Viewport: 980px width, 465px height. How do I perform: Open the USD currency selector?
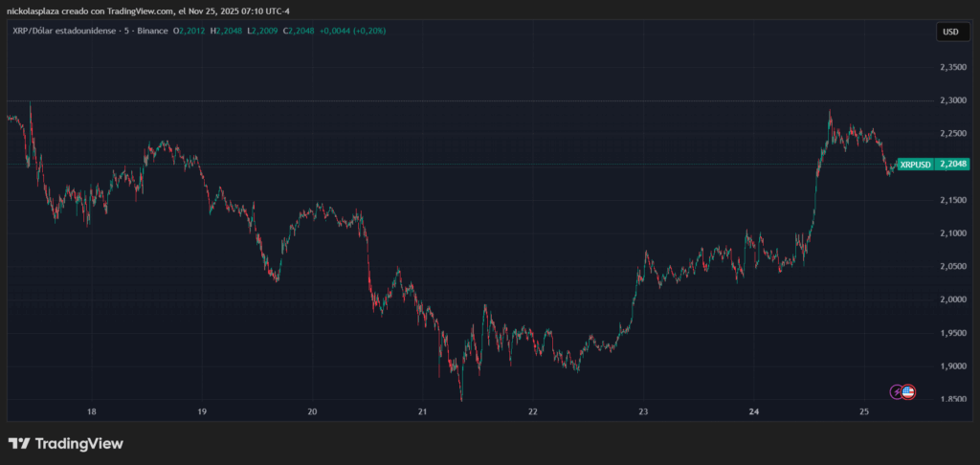pos(950,32)
